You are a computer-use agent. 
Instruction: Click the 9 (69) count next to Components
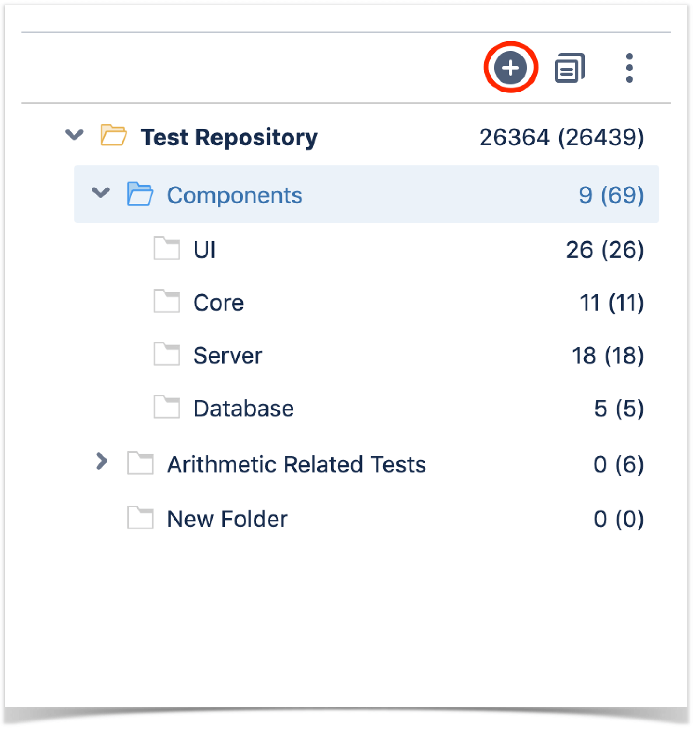pyautogui.click(x=610, y=195)
